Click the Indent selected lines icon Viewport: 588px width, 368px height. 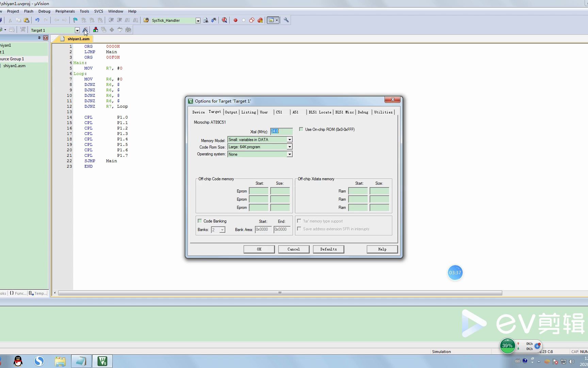click(111, 20)
